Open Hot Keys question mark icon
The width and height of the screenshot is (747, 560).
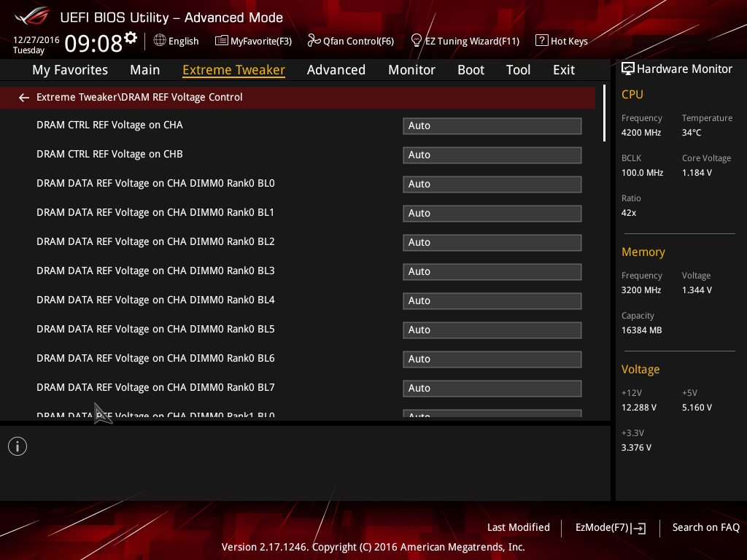(542, 41)
